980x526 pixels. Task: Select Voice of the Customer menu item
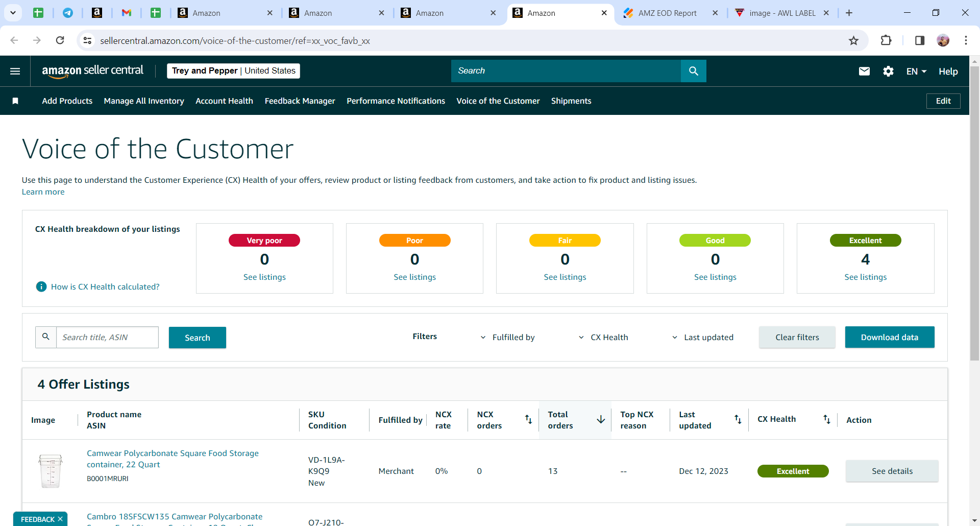(x=498, y=101)
